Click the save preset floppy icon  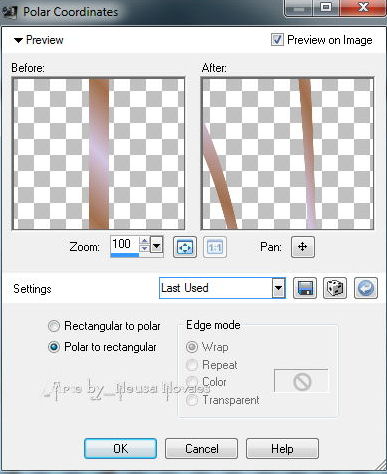305,288
